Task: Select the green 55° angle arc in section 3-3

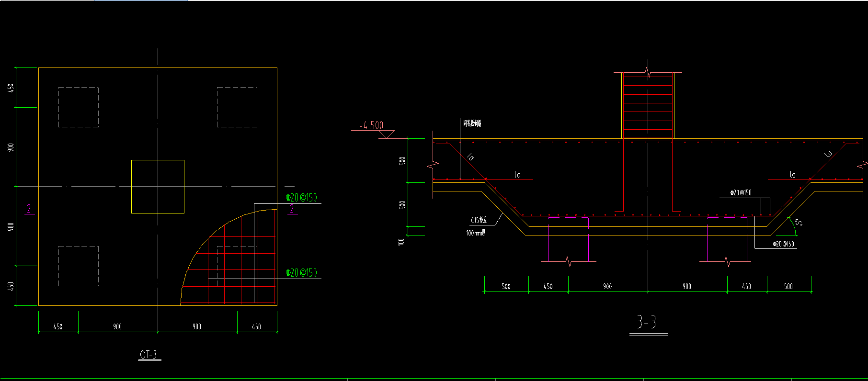Action: coord(792,225)
